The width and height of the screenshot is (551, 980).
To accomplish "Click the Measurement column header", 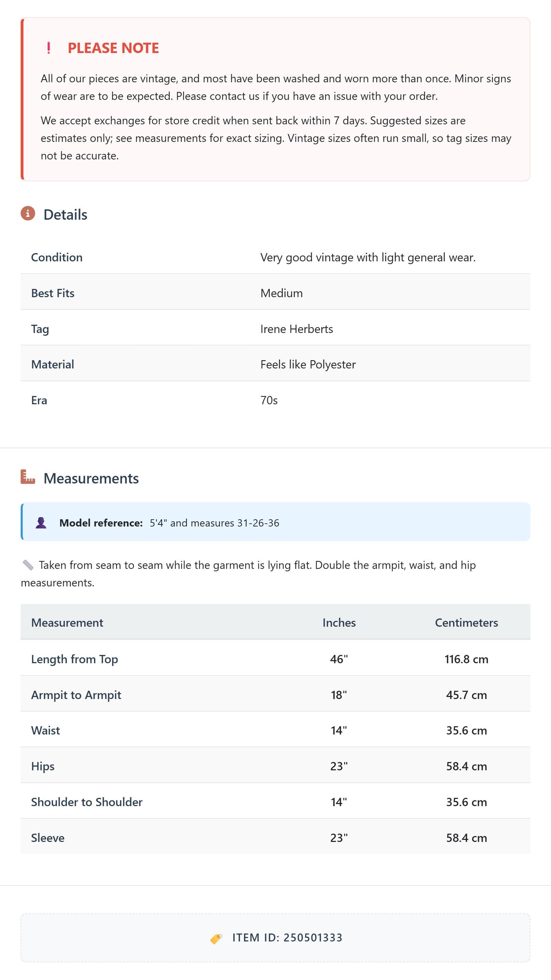I will coord(67,622).
